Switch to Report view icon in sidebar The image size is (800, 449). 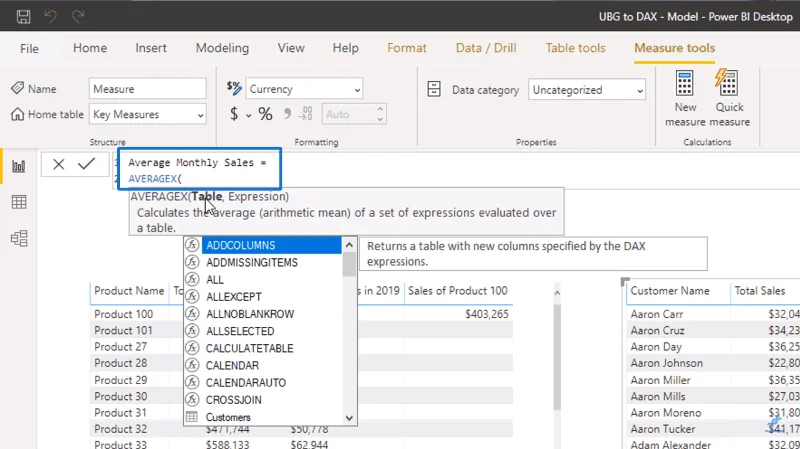coord(19,166)
